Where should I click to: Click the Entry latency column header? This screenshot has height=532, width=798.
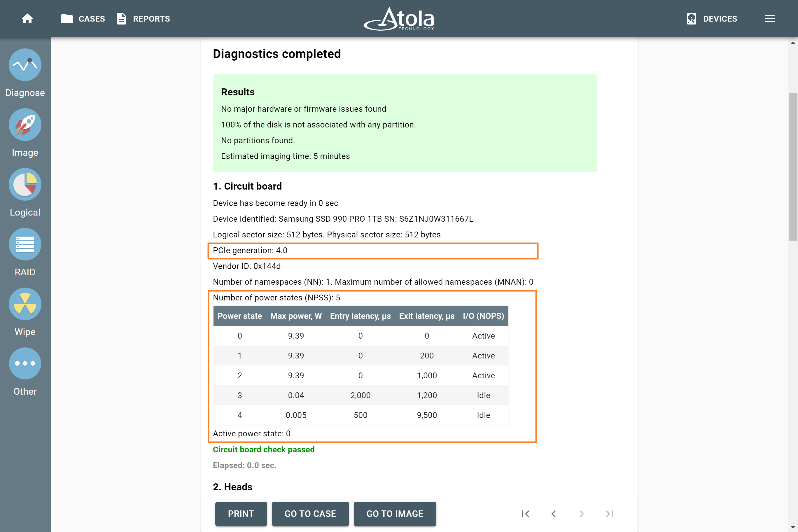(360, 316)
